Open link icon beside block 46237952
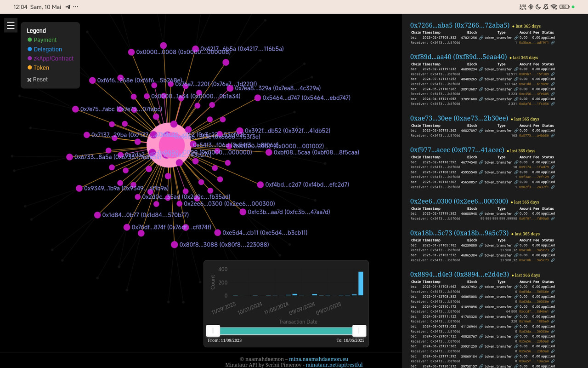588x368 pixels. (481, 287)
